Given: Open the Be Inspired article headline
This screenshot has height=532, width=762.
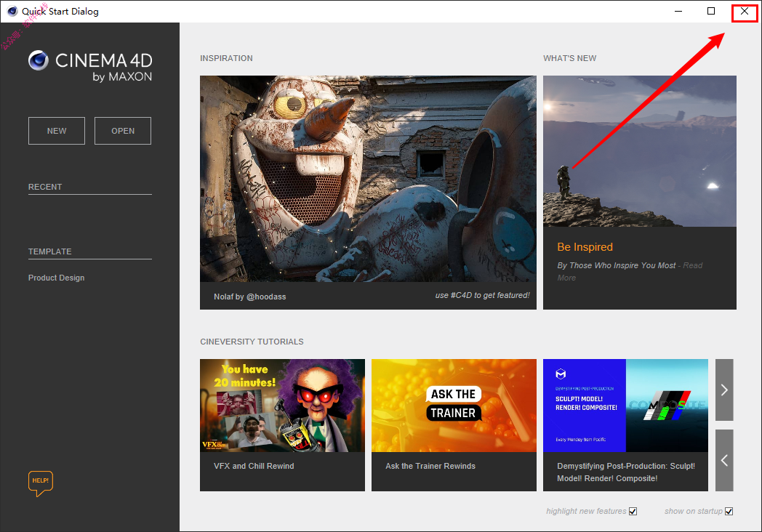Looking at the screenshot, I should (585, 247).
